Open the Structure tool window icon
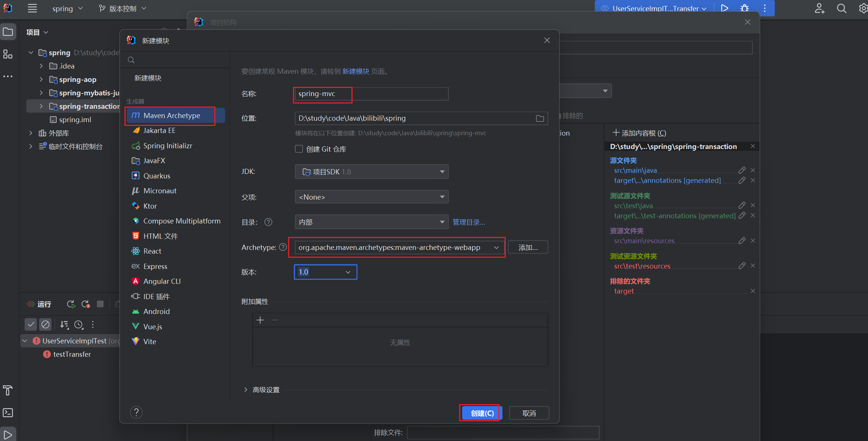The height and width of the screenshot is (441, 868). [8, 54]
